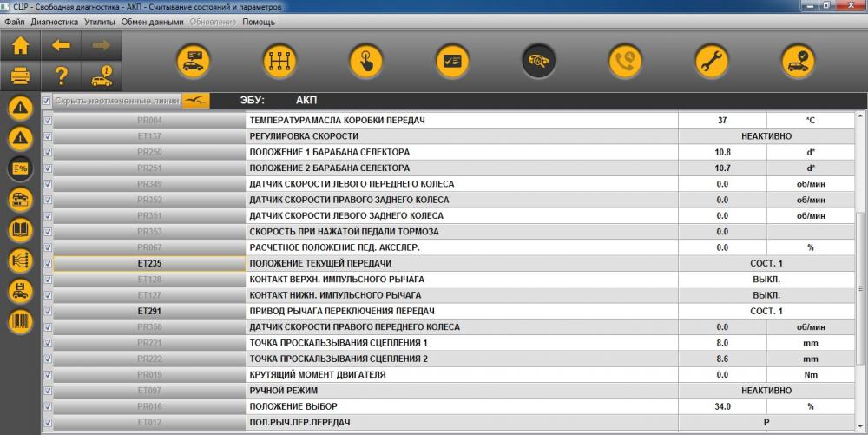Uncheck the ET137 row checkbox
Screen dimensions: 868x435
pyautogui.click(x=48, y=136)
